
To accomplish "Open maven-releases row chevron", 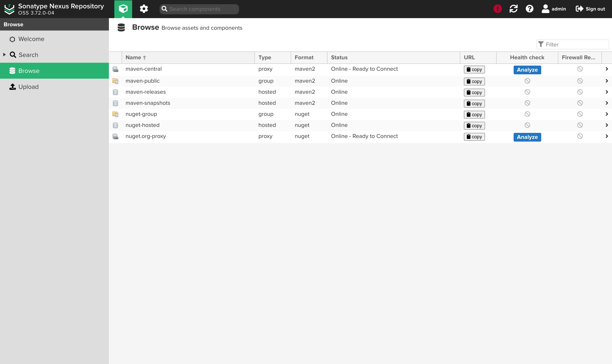I will (x=607, y=92).
